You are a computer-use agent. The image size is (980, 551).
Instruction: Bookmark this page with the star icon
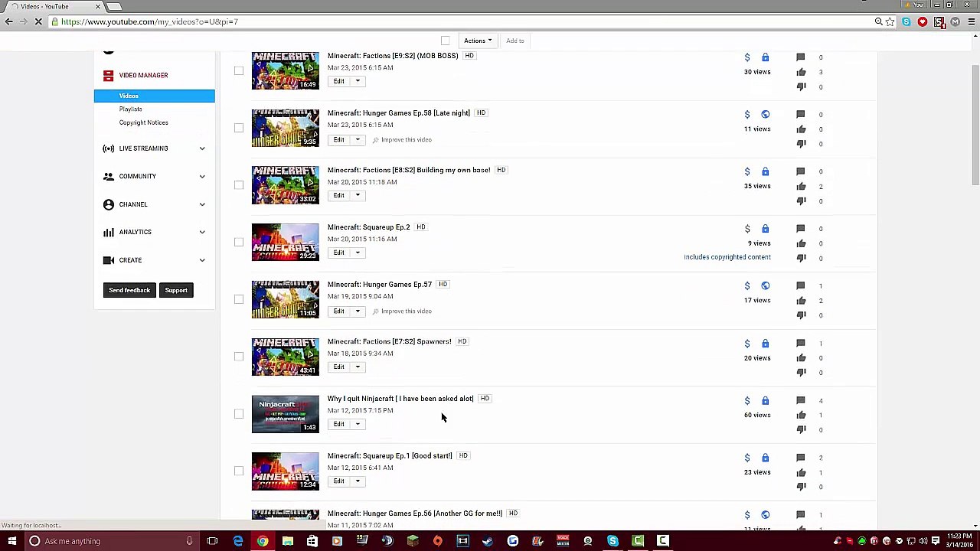click(890, 21)
